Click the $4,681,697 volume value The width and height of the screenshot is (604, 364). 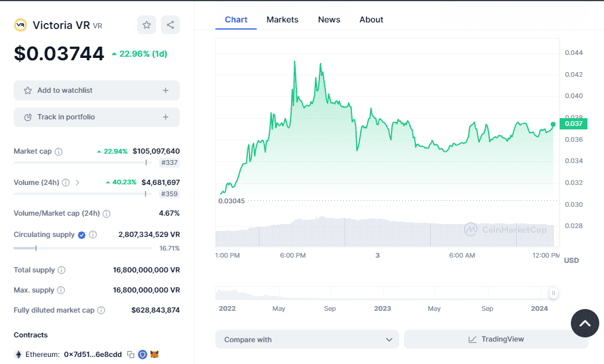coord(161,183)
